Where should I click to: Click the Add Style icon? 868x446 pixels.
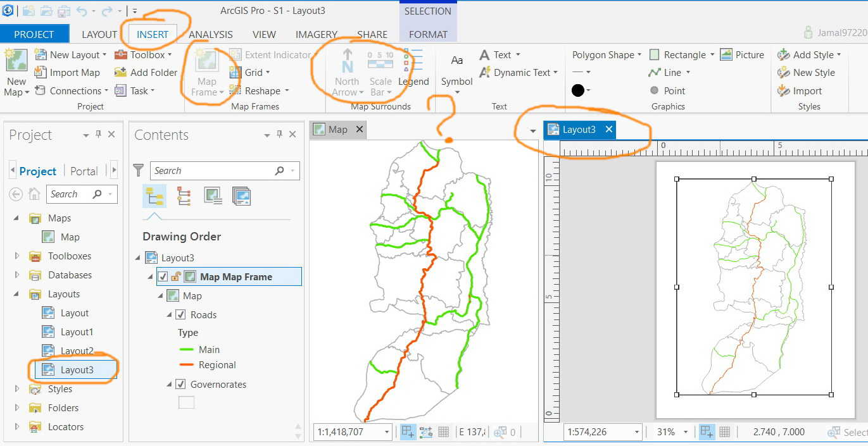tap(784, 55)
